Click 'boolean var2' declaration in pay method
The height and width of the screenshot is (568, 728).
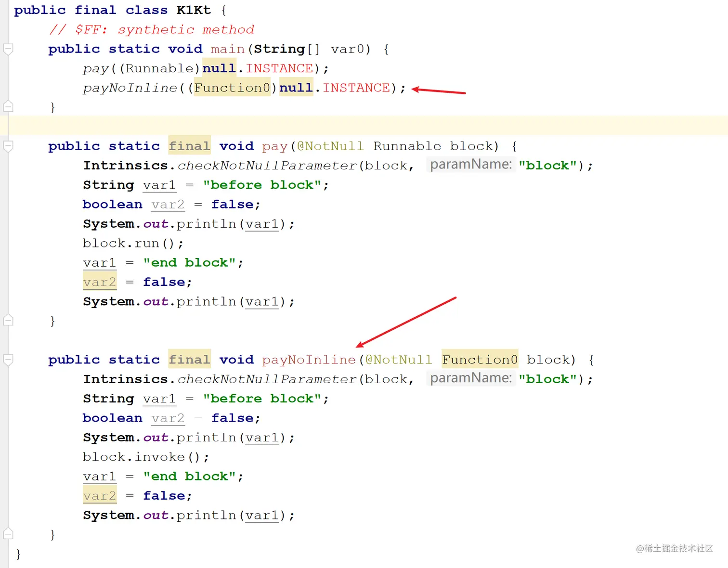pyautogui.click(x=133, y=204)
